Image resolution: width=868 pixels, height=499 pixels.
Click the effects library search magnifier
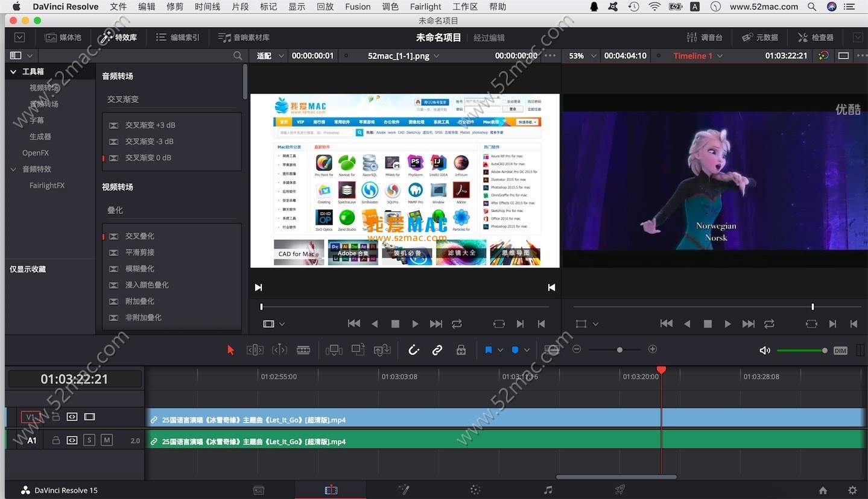pyautogui.click(x=238, y=55)
